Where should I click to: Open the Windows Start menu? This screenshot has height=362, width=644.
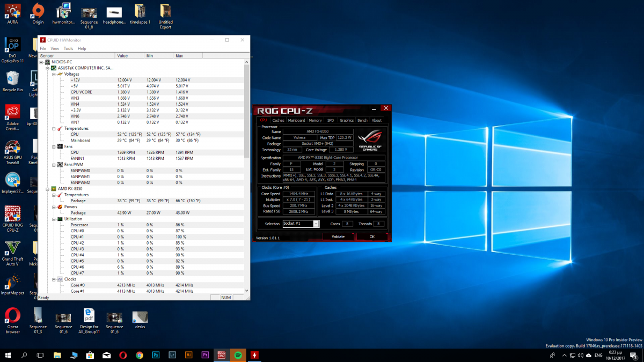click(x=8, y=355)
